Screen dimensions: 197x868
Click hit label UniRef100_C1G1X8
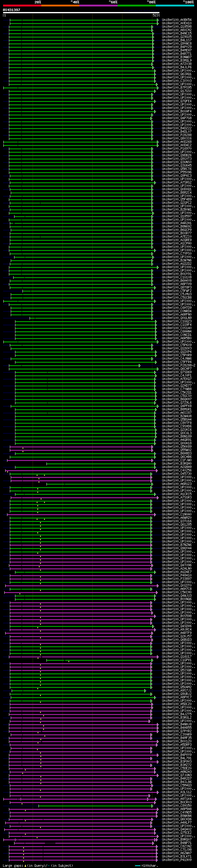coord(176,277)
